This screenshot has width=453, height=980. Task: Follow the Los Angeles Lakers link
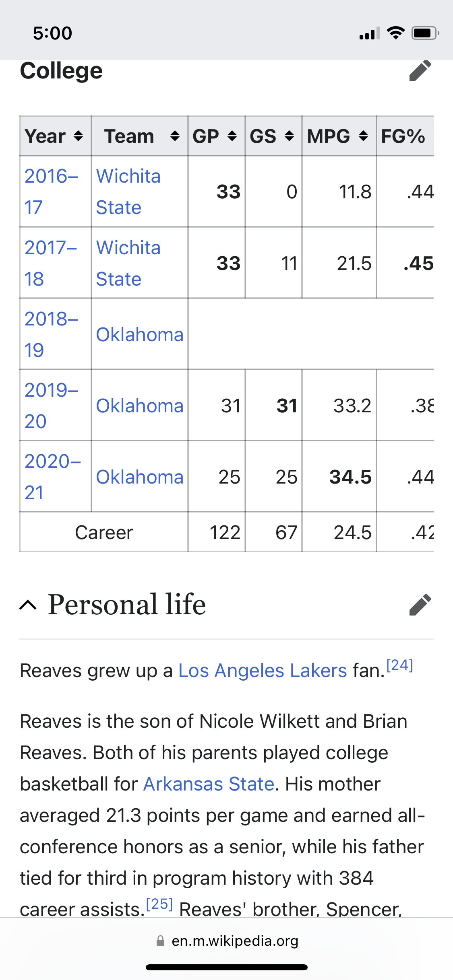pos(263,671)
